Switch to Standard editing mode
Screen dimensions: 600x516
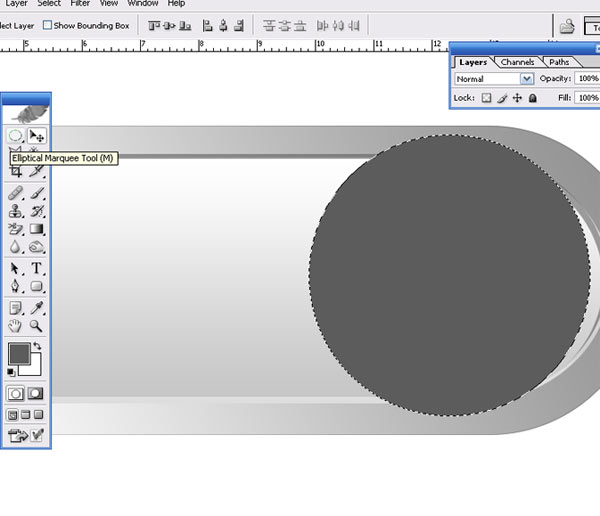click(x=16, y=394)
